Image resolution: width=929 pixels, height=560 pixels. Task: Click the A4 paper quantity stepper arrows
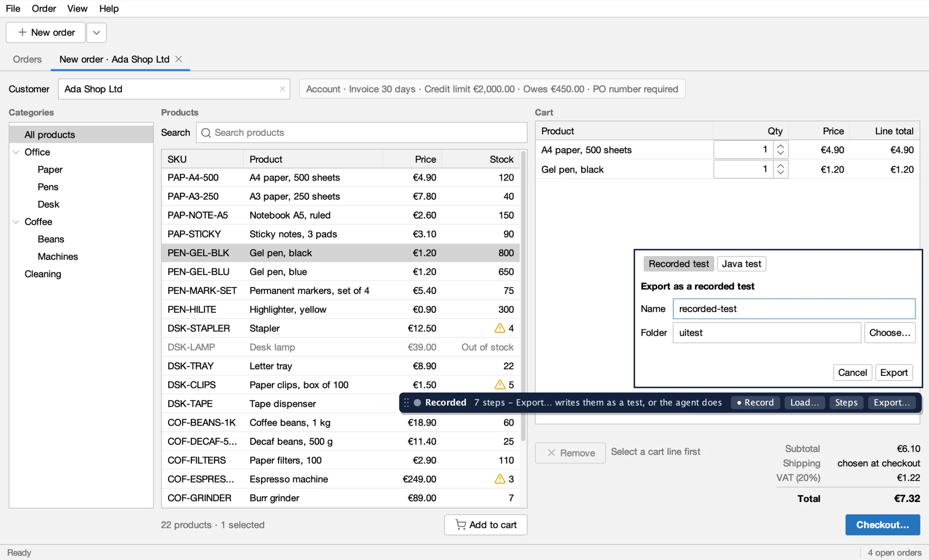tap(781, 150)
